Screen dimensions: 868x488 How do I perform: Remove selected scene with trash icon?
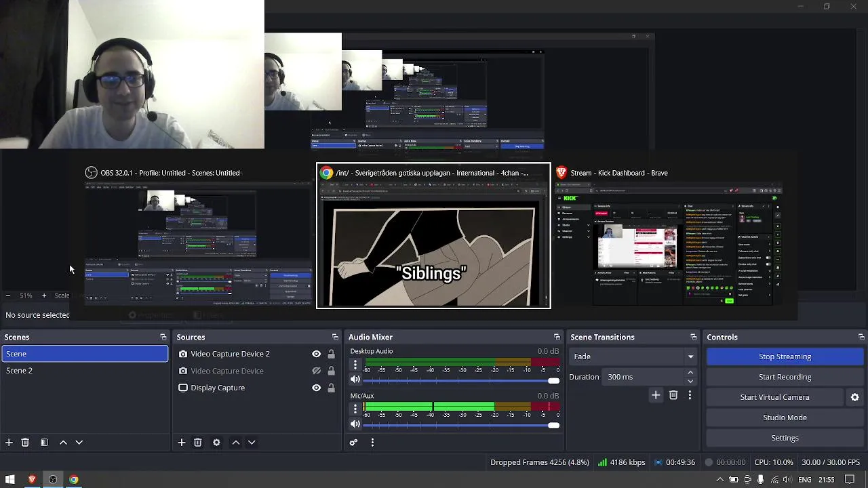point(25,443)
